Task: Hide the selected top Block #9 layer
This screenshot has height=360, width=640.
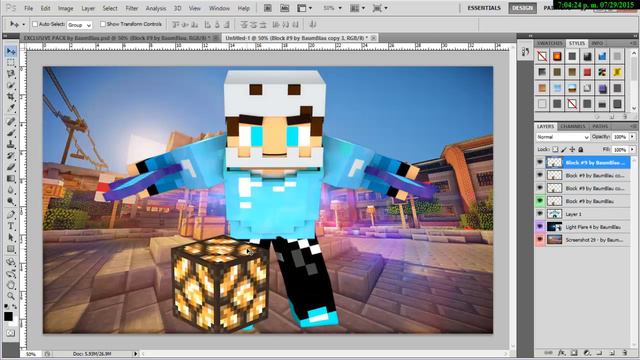Action: pos(540,162)
